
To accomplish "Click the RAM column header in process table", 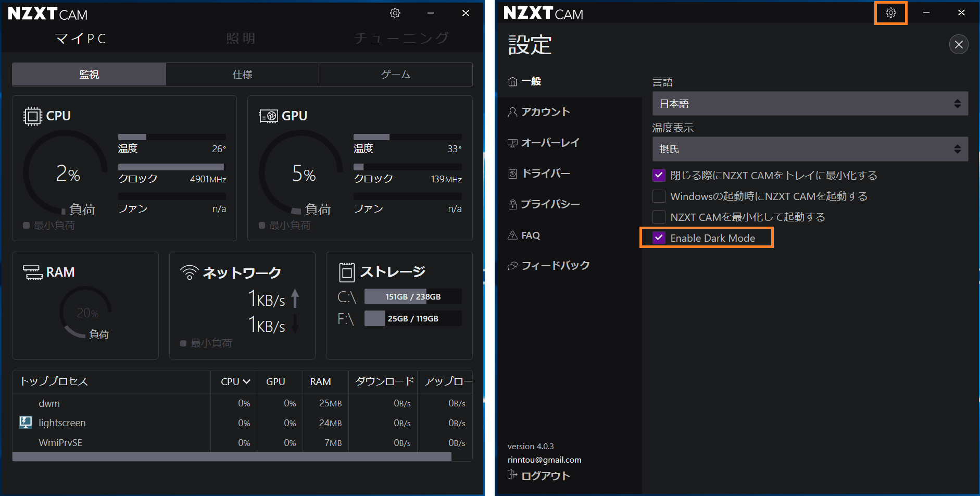I will click(x=320, y=382).
